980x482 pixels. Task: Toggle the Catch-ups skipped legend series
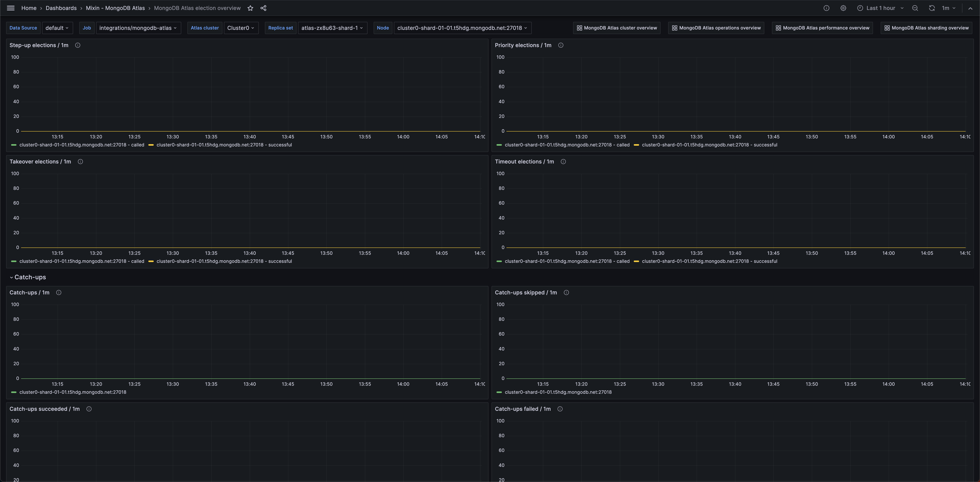[558, 392]
